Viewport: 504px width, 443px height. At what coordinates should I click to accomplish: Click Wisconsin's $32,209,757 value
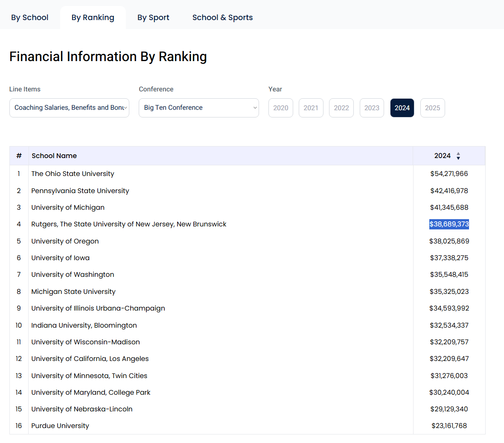coord(449,342)
